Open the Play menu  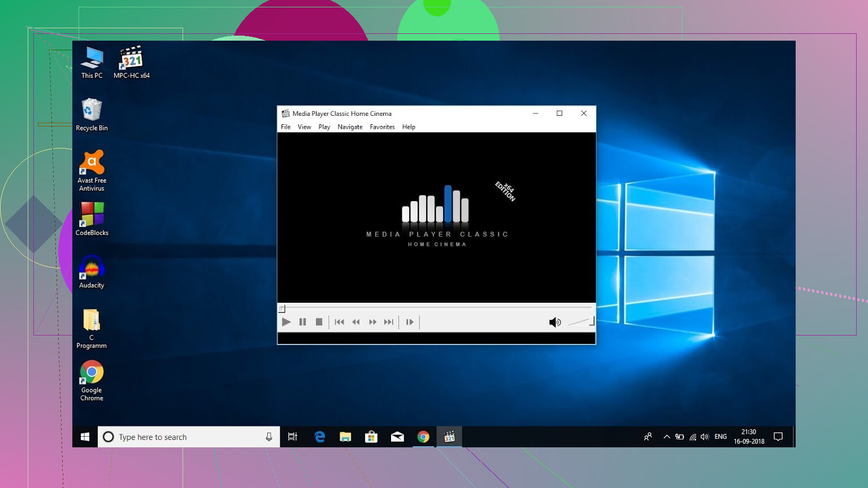coord(324,127)
